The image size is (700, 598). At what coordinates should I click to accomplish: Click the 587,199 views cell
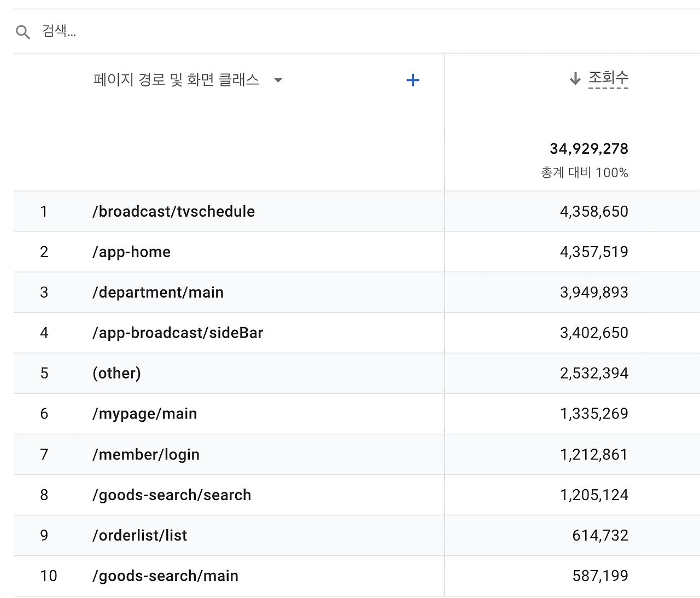coord(600,576)
